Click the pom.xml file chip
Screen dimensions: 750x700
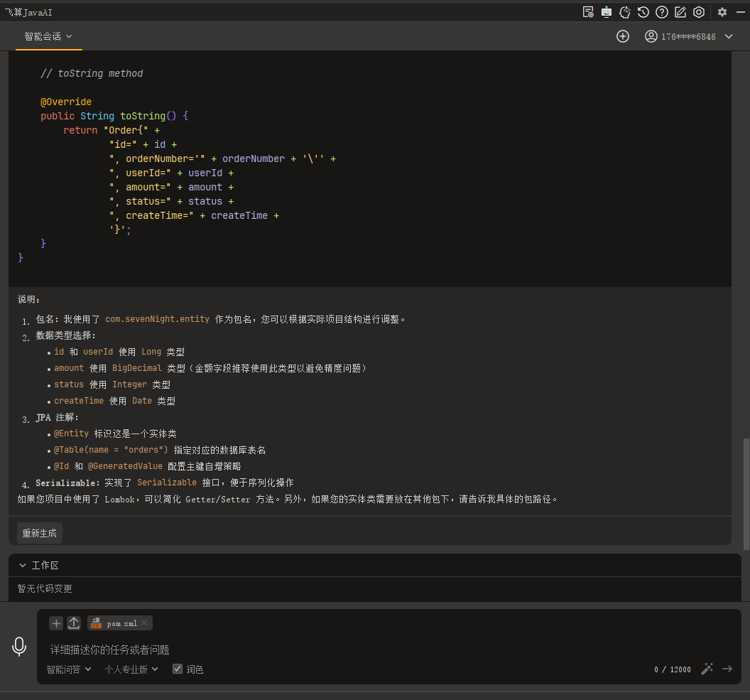point(120,623)
